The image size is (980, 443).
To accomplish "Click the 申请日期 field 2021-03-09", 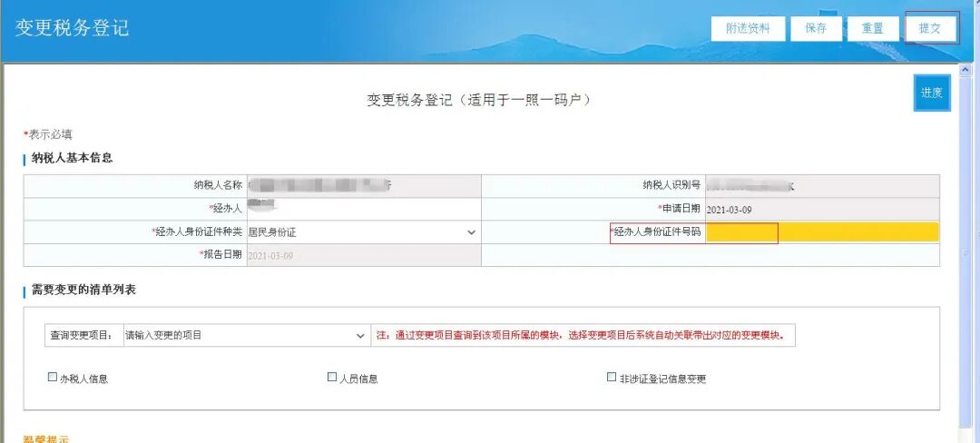I will [822, 210].
